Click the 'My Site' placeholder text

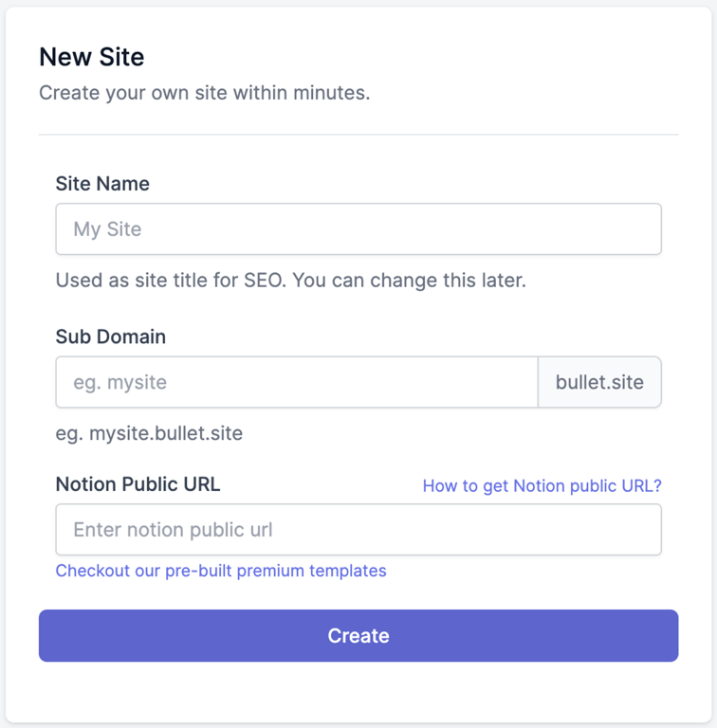point(107,229)
